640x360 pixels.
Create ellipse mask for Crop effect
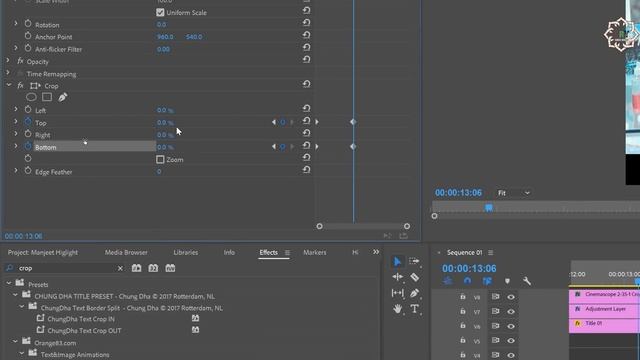click(x=31, y=97)
